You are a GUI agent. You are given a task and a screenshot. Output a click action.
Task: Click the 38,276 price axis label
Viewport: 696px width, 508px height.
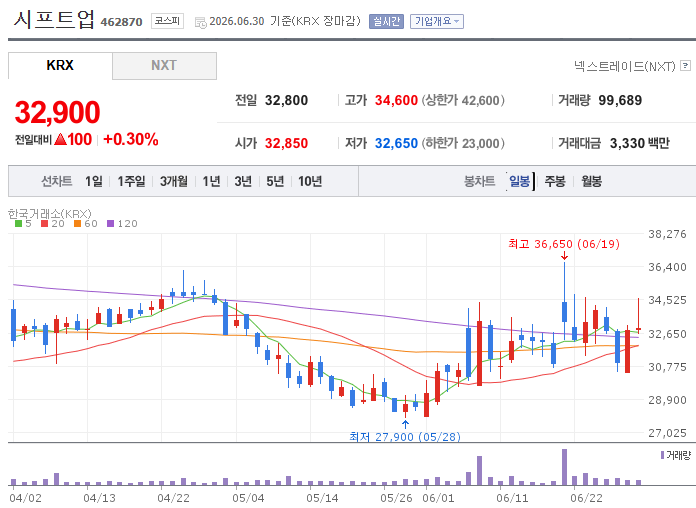coord(667,234)
